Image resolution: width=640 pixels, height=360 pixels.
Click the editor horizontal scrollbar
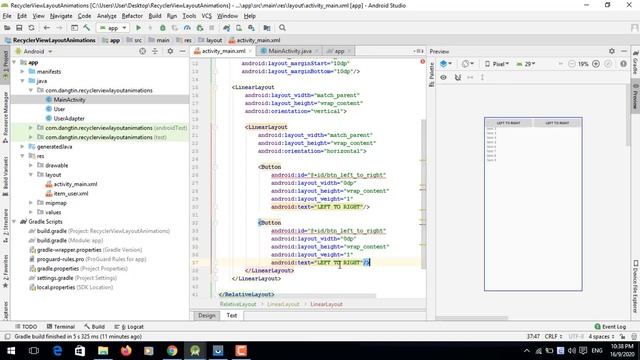pyautogui.click(x=297, y=296)
